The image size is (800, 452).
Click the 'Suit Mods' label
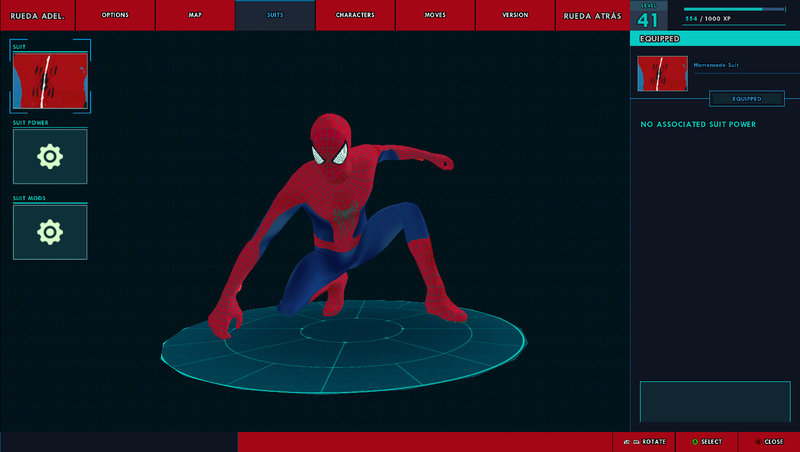(29, 198)
